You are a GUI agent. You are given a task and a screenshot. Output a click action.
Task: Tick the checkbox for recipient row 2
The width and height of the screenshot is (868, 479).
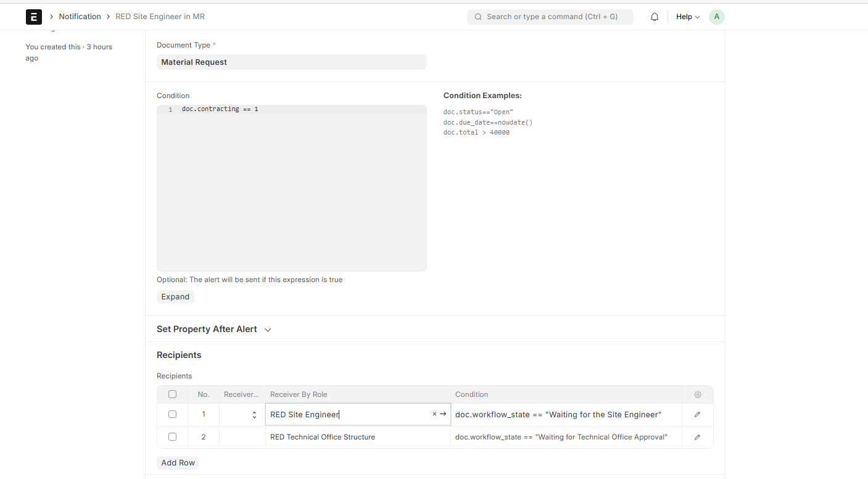pyautogui.click(x=173, y=436)
